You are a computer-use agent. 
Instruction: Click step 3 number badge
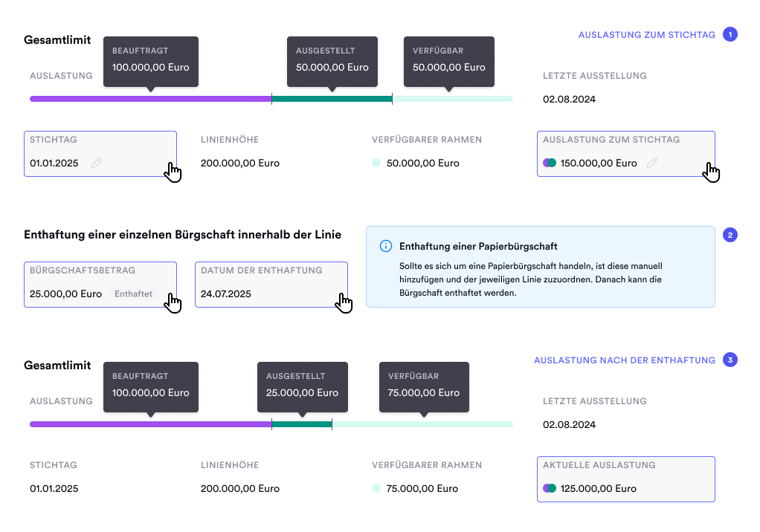(x=730, y=360)
